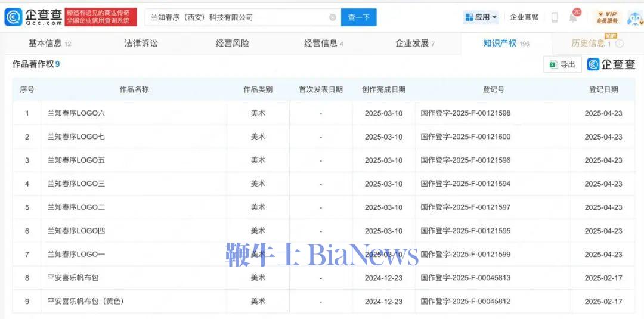Image resolution: width=644 pixels, height=319 pixels.
Task: Expand the 应用 dropdown menu
Action: pyautogui.click(x=481, y=17)
